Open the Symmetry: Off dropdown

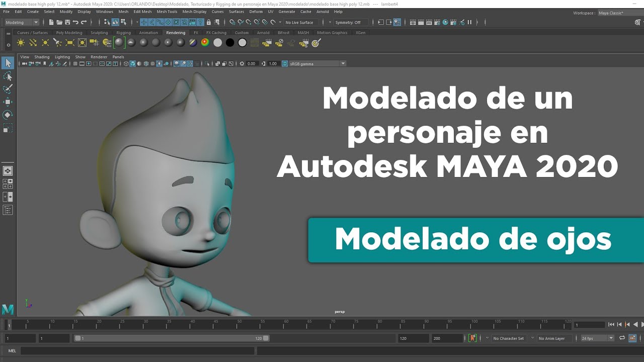(x=351, y=22)
